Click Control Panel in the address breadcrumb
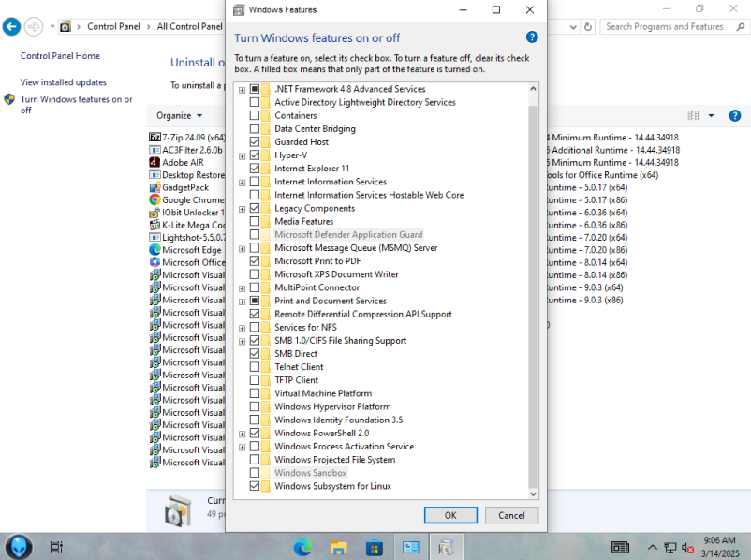751x560 pixels. (x=113, y=27)
